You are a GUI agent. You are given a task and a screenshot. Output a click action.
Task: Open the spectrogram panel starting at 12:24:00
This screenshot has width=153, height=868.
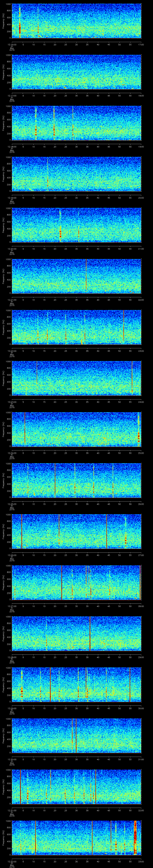pyautogui.click(x=77, y=429)
